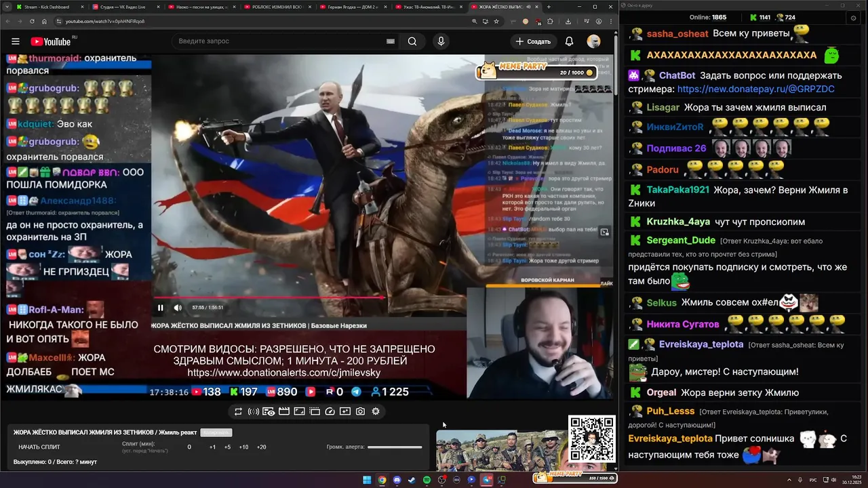Add +5 minutes to split
Viewport: 868px width, 488px height.
click(227, 447)
